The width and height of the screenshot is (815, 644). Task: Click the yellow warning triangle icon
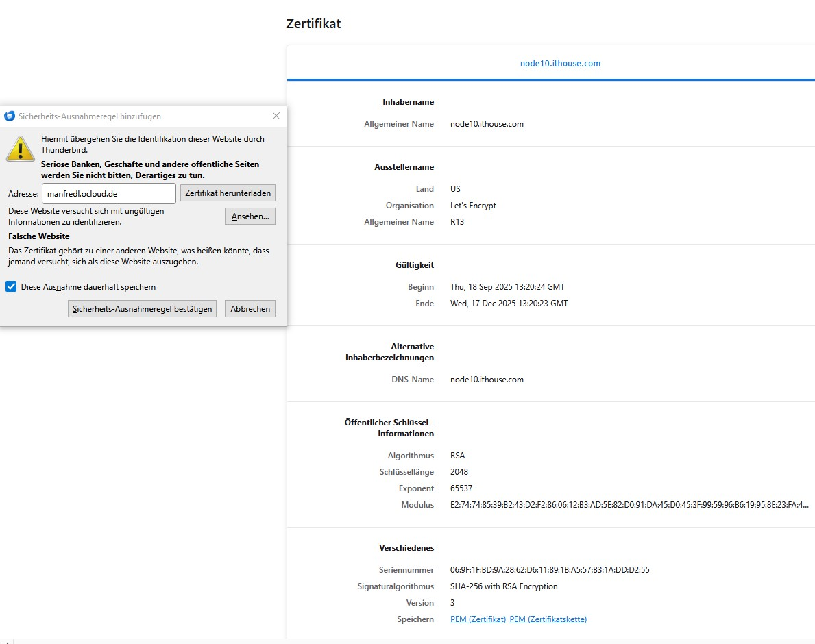coord(21,149)
